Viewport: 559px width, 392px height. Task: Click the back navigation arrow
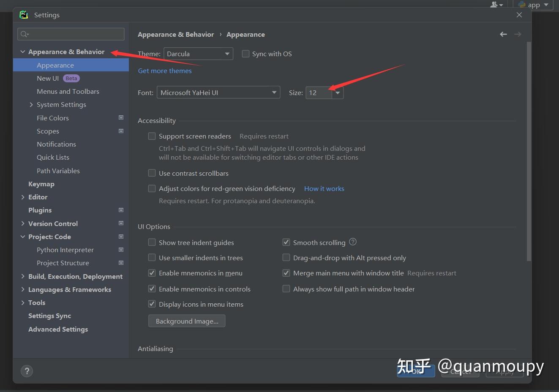503,34
